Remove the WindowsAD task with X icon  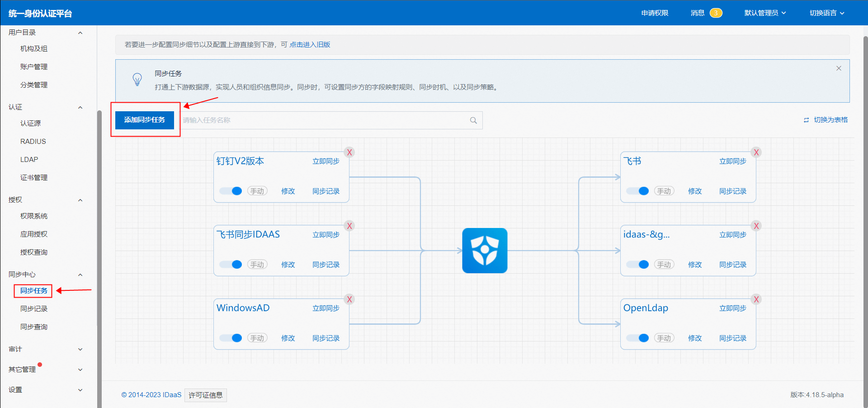[349, 299]
